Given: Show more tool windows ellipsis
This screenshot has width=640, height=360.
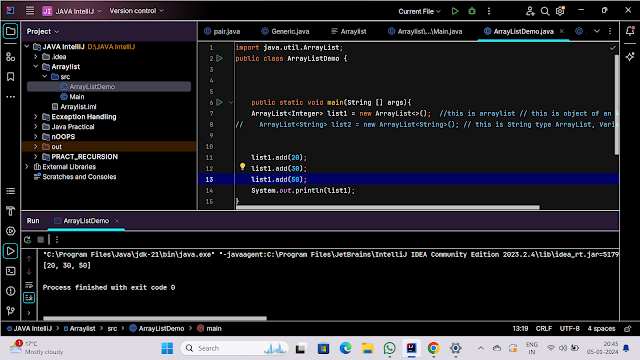Looking at the screenshot, I should point(11,97).
